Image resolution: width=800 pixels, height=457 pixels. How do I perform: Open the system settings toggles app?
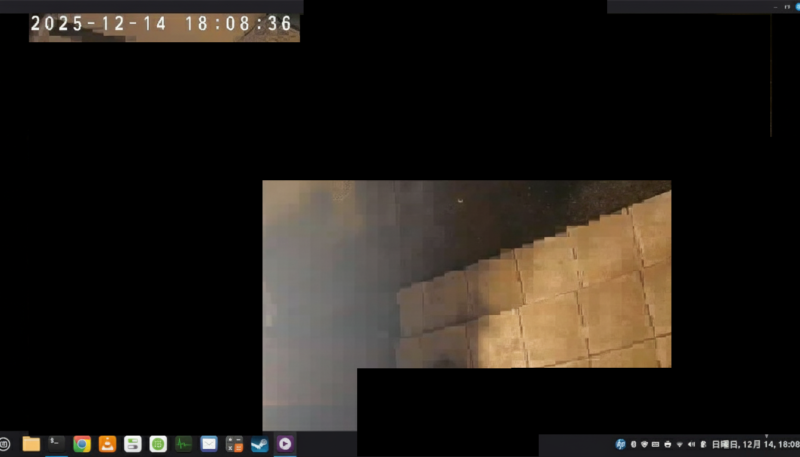[133, 444]
